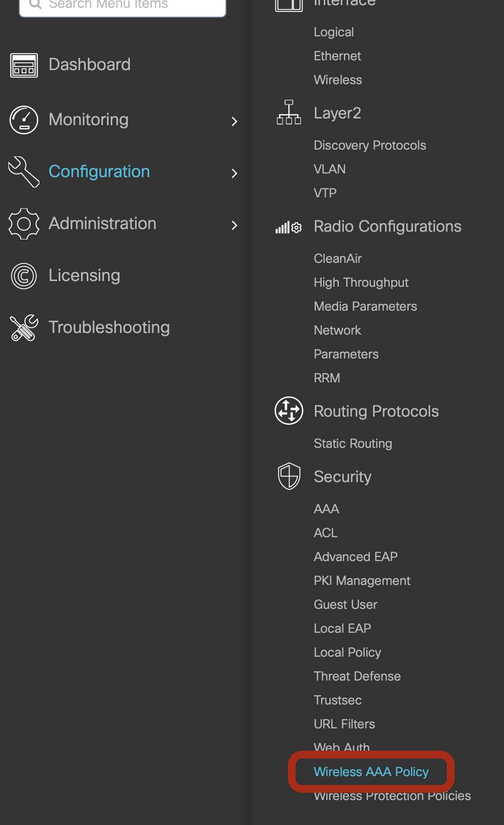Click the Radio Configurations signal icon
Screen dimensions: 504x825
coord(289,227)
